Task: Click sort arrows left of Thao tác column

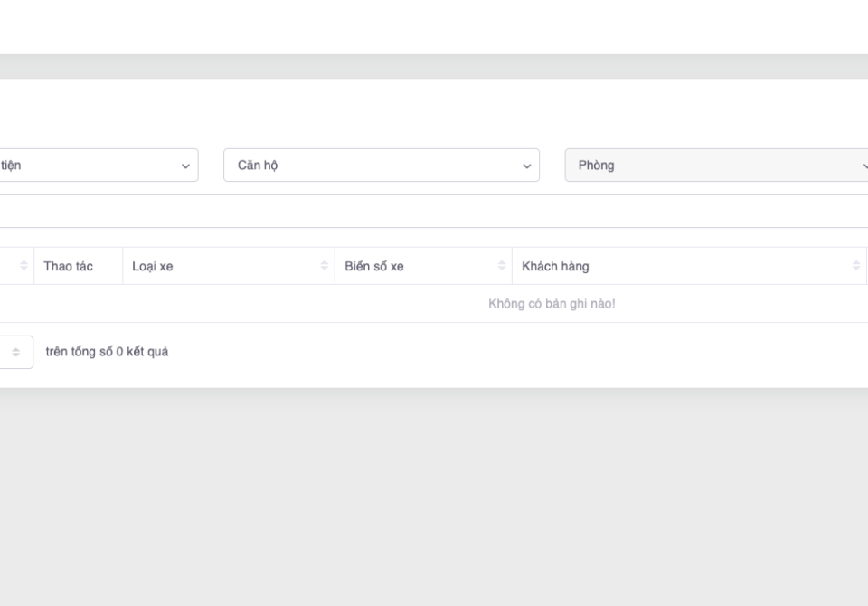Action: [x=24, y=267]
